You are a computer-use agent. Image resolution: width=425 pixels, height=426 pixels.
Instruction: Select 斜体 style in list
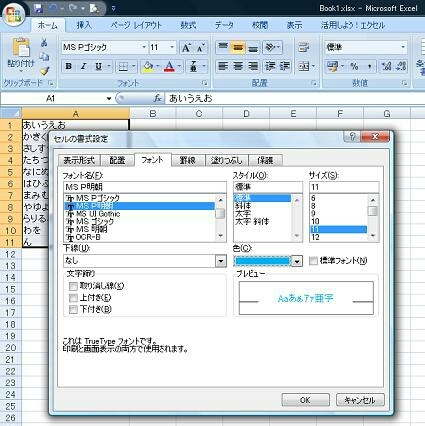tap(243, 206)
